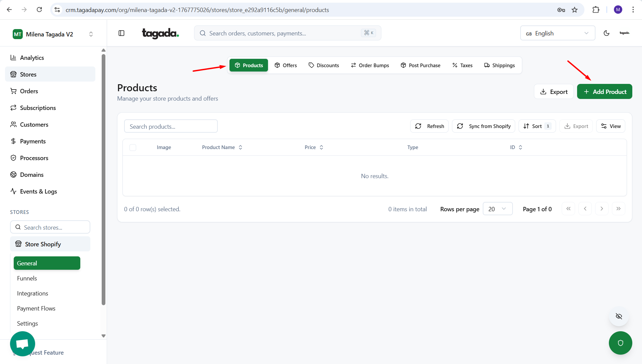Click the Add Product button

604,92
